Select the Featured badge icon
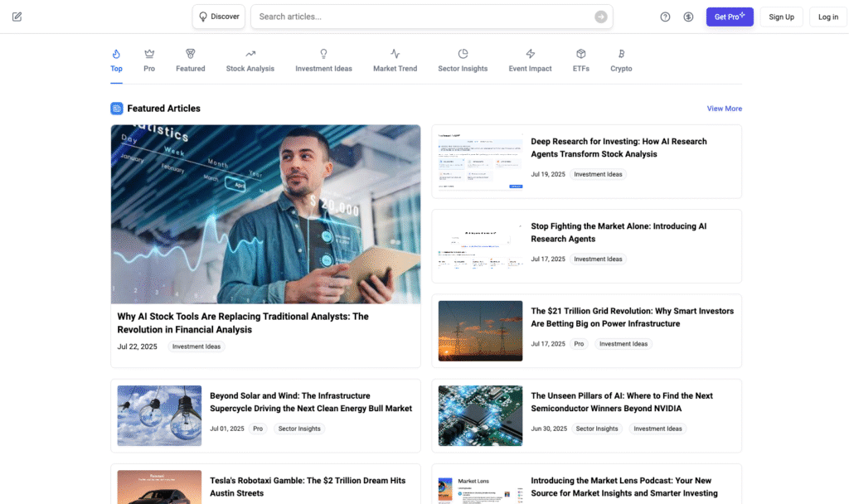 coord(190,51)
